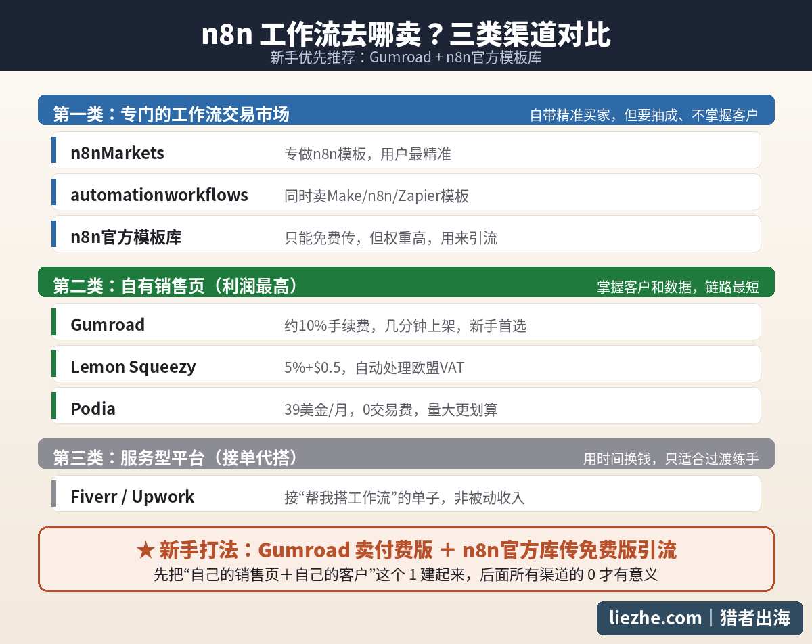Click description '同时卖Make/n8n/Zapier模板'
Viewport: 812px width, 644px height.
click(x=376, y=196)
